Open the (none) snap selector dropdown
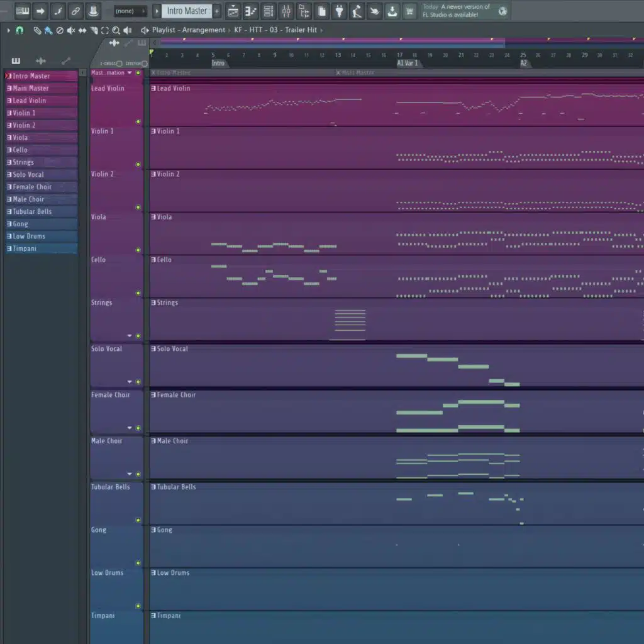The height and width of the screenshot is (644, 644). coord(130,11)
